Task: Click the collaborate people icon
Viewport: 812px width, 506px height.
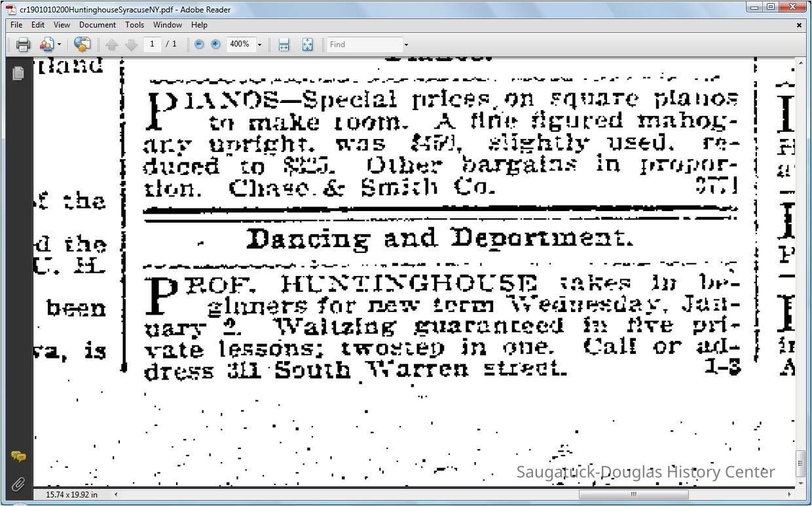Action: click(46, 45)
